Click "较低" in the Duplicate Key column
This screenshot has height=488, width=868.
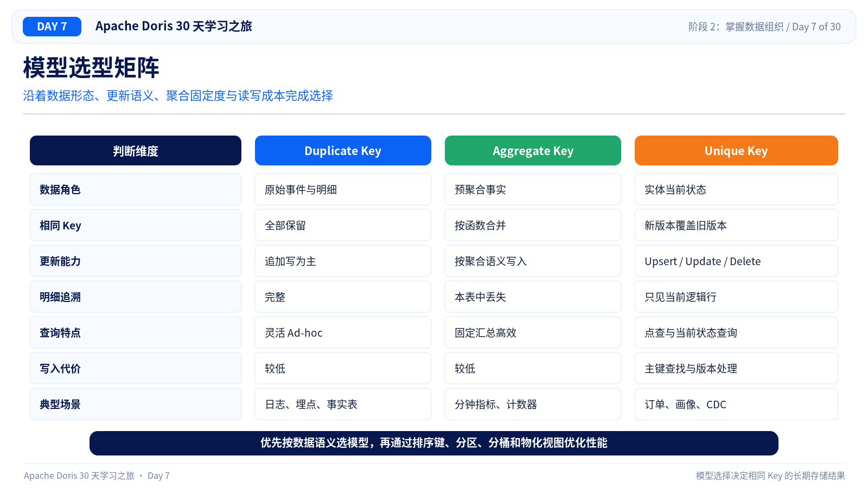pyautogui.click(x=343, y=368)
